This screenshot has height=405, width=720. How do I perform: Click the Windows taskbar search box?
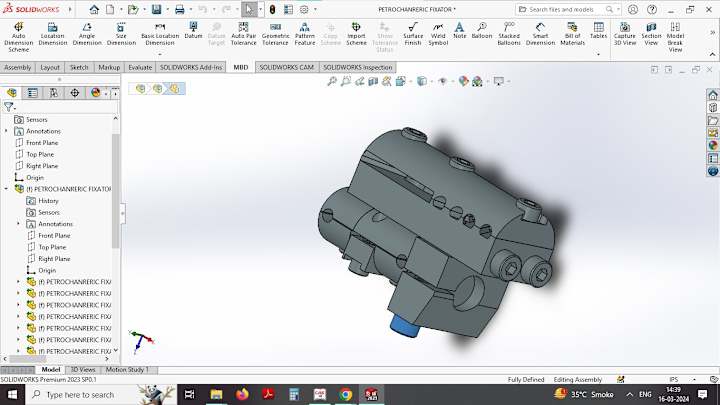100,394
